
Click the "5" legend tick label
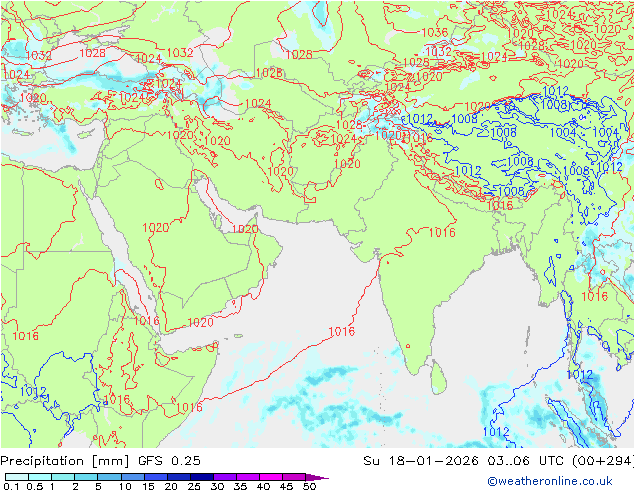[x=98, y=486]
